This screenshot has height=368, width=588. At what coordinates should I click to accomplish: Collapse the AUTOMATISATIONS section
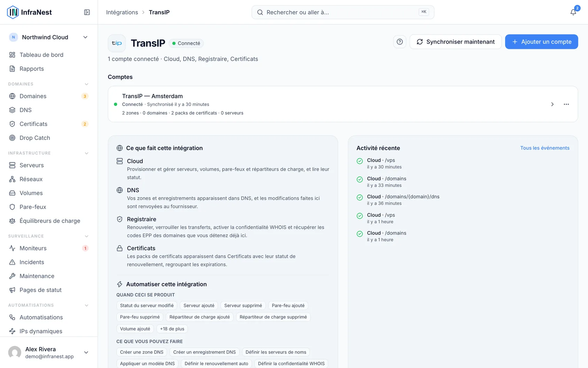click(x=86, y=305)
